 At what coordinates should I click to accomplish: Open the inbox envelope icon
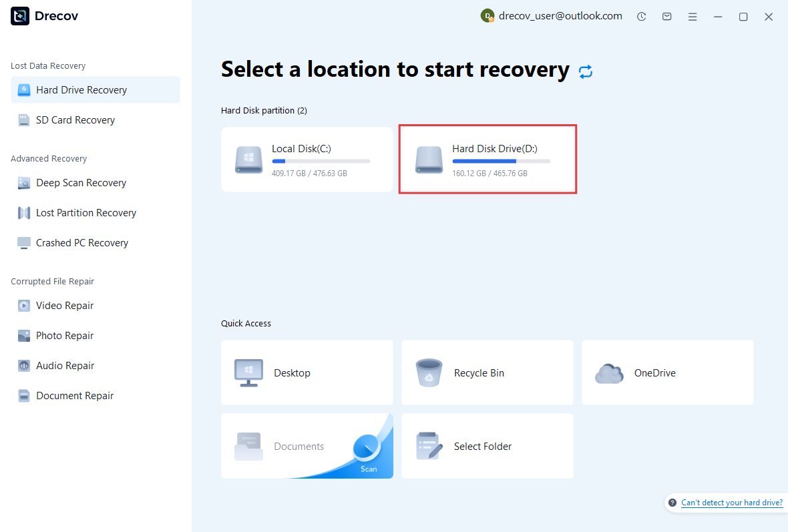tap(666, 15)
